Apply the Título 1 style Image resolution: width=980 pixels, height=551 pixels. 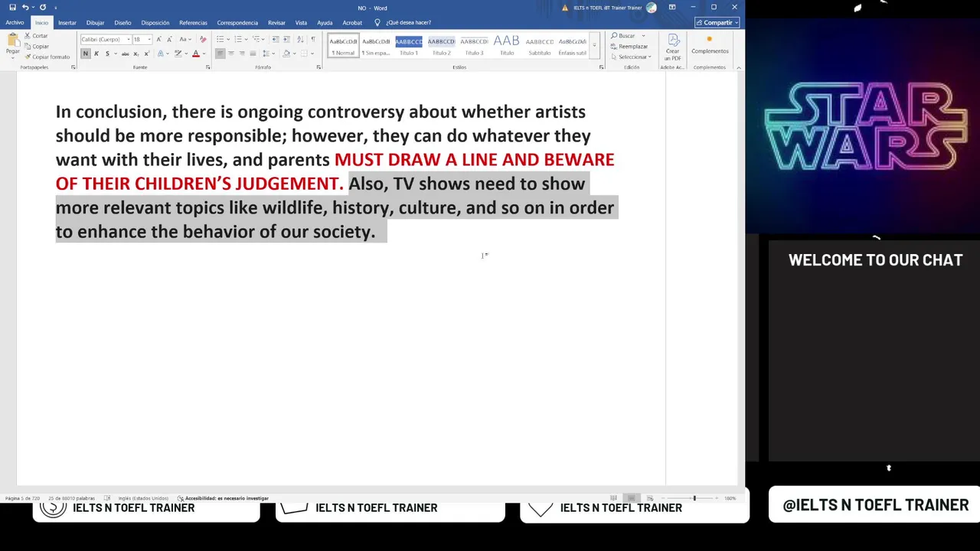coord(409,46)
